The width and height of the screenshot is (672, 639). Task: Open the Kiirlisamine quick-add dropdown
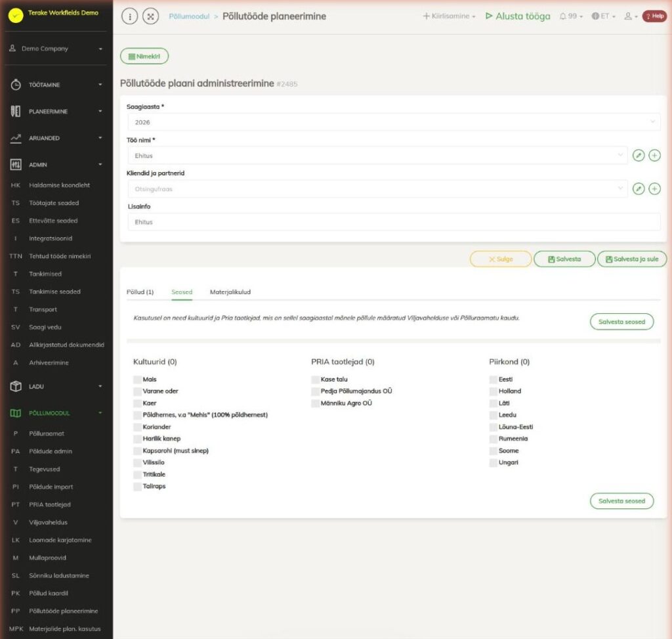[x=449, y=16]
